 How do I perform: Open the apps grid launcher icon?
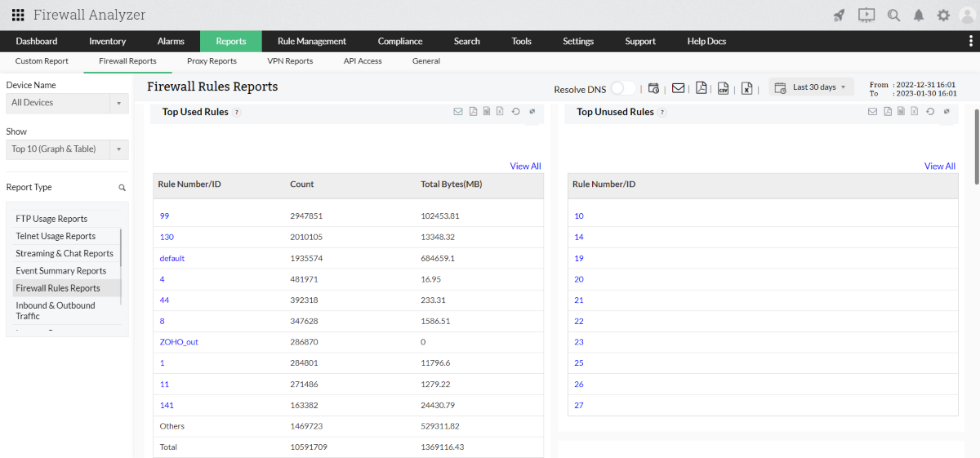click(18, 16)
